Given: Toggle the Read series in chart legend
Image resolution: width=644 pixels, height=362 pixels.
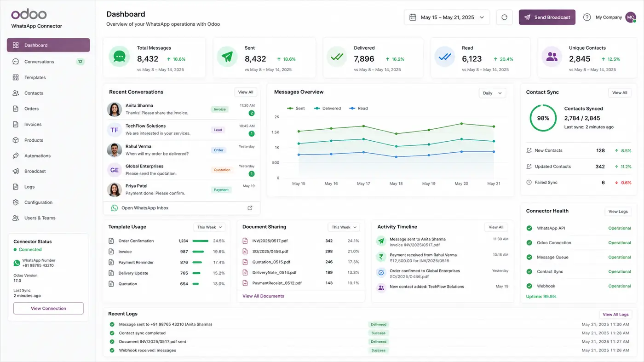Looking at the screenshot, I should point(359,109).
